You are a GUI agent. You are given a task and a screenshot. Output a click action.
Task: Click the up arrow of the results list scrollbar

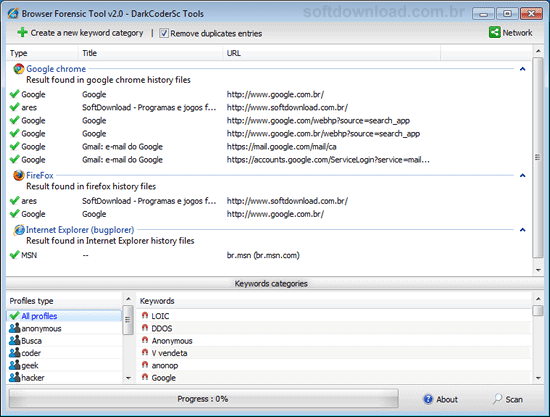coord(538,51)
